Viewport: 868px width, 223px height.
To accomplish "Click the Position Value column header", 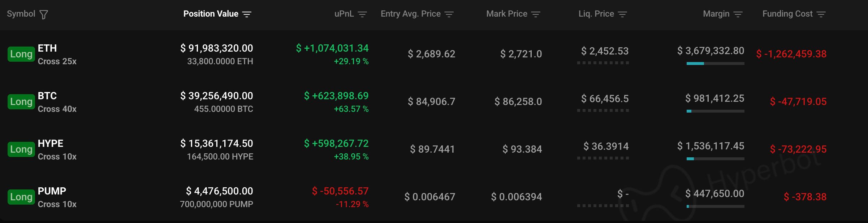I will point(211,14).
